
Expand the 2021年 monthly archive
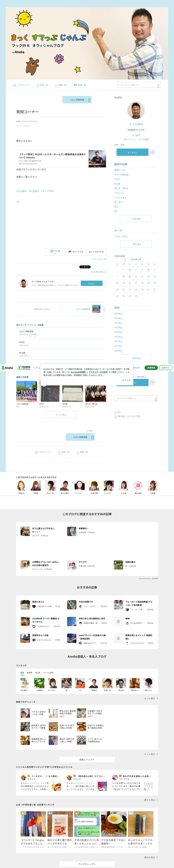[x=118, y=328]
